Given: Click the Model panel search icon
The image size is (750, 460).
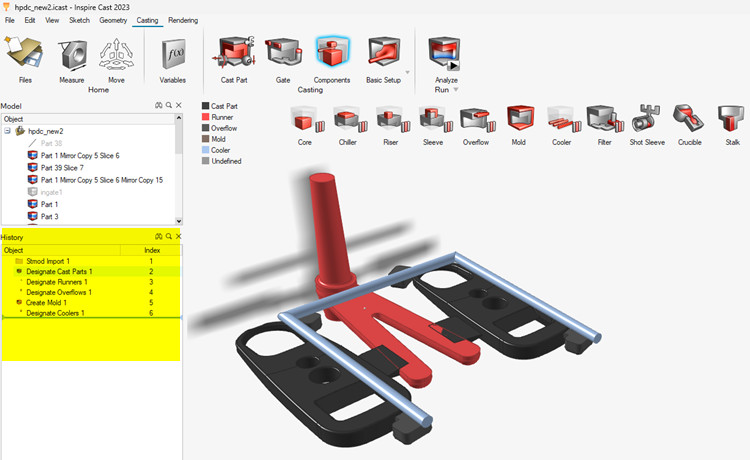Looking at the screenshot, I should pos(169,105).
